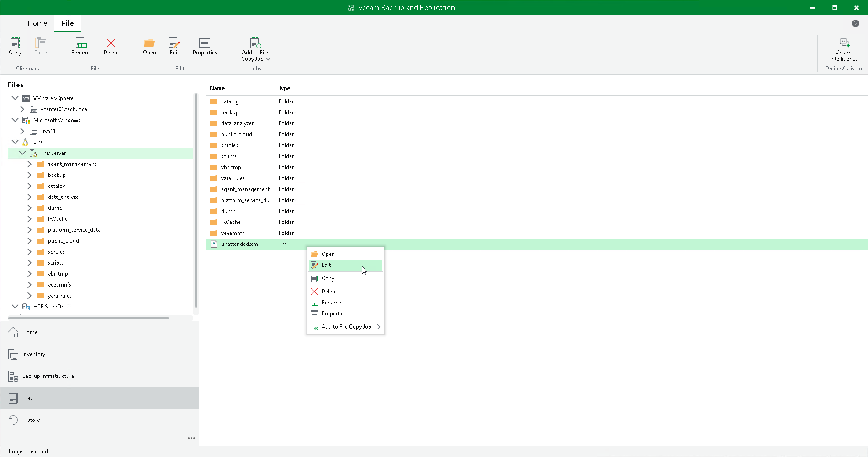Click the vbr_tmp folder icon in the tree
This screenshot has width=868, height=457.
pyautogui.click(x=41, y=274)
